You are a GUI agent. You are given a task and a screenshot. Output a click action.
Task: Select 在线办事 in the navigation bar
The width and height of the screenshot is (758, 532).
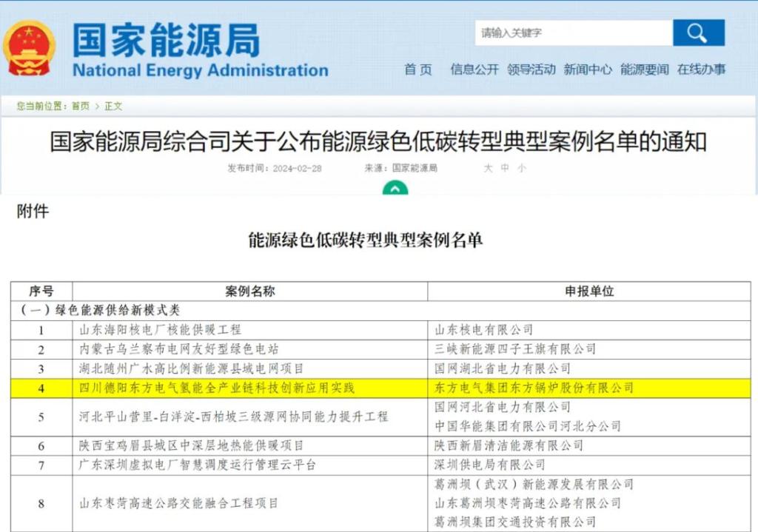[x=701, y=70]
